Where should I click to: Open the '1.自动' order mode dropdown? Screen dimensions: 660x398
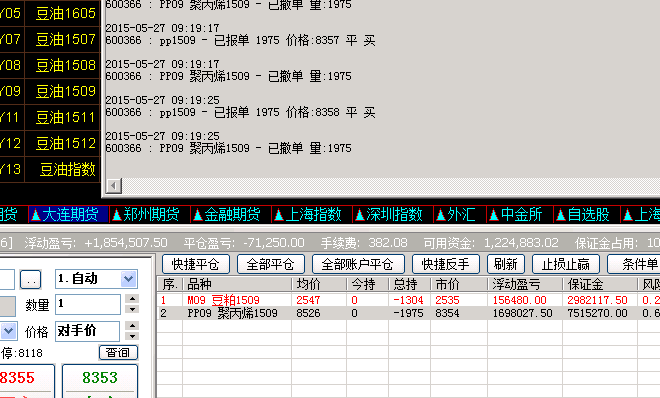click(x=128, y=279)
